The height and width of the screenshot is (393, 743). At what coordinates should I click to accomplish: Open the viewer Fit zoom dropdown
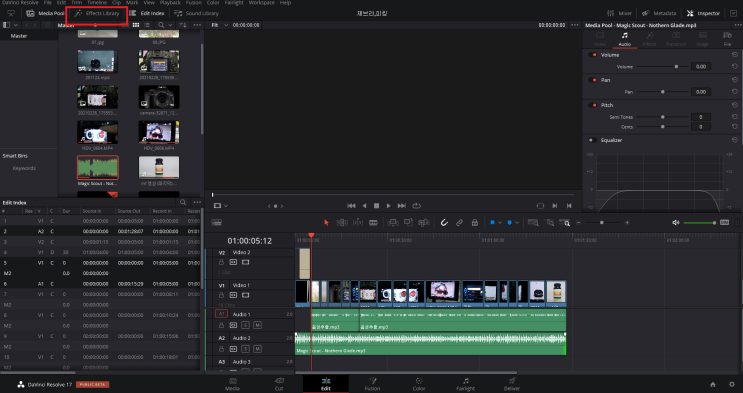pos(219,25)
